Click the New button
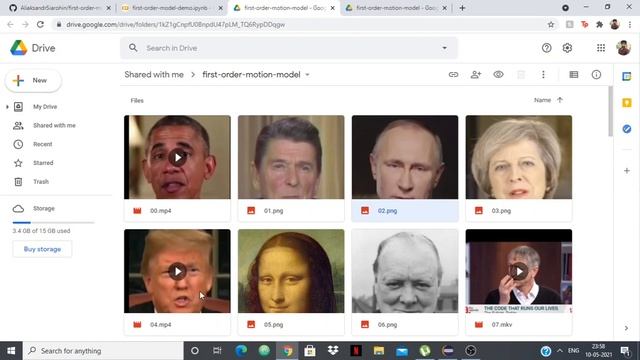640x360 pixels. [x=33, y=80]
